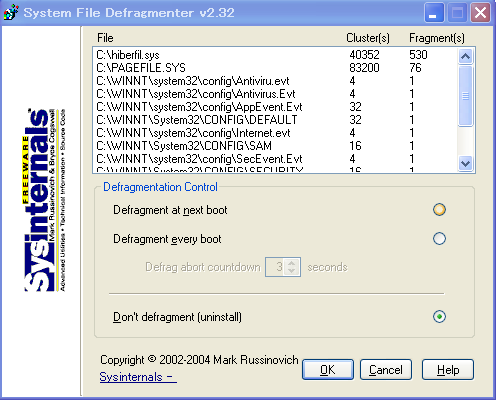
Task: Select the SecEvent.Evt file row
Action: pos(275,159)
